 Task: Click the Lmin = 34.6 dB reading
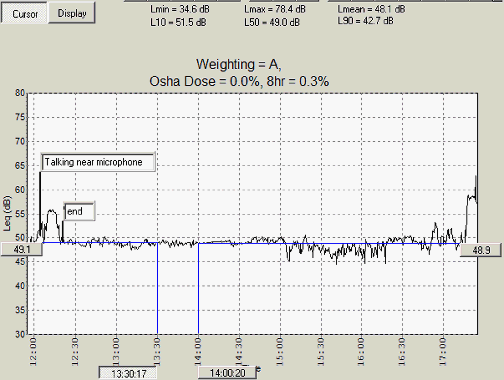[x=180, y=9]
